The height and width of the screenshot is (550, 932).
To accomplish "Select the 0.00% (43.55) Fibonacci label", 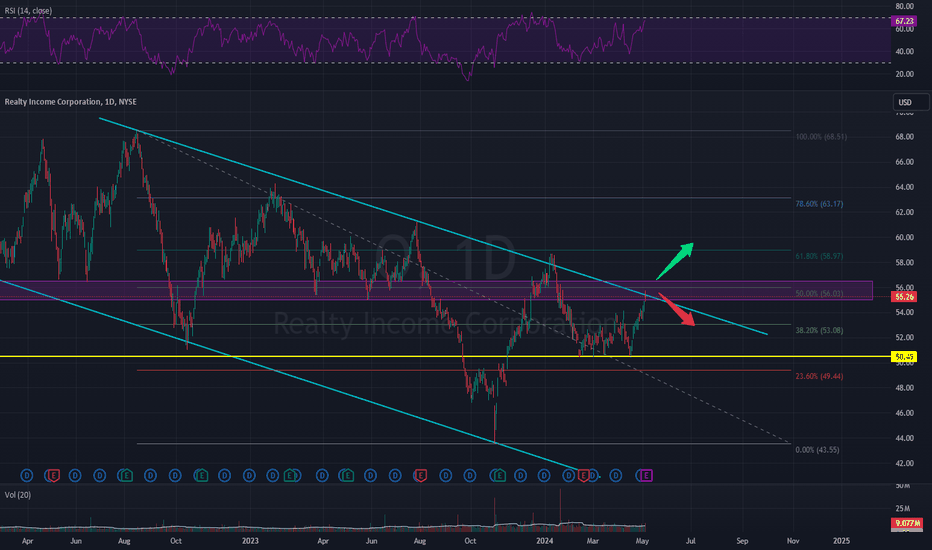I will (817, 450).
